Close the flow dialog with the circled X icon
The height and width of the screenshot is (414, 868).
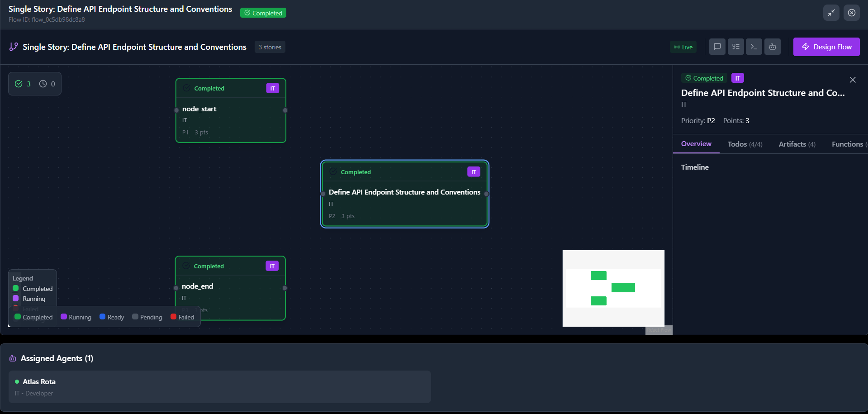coord(852,13)
